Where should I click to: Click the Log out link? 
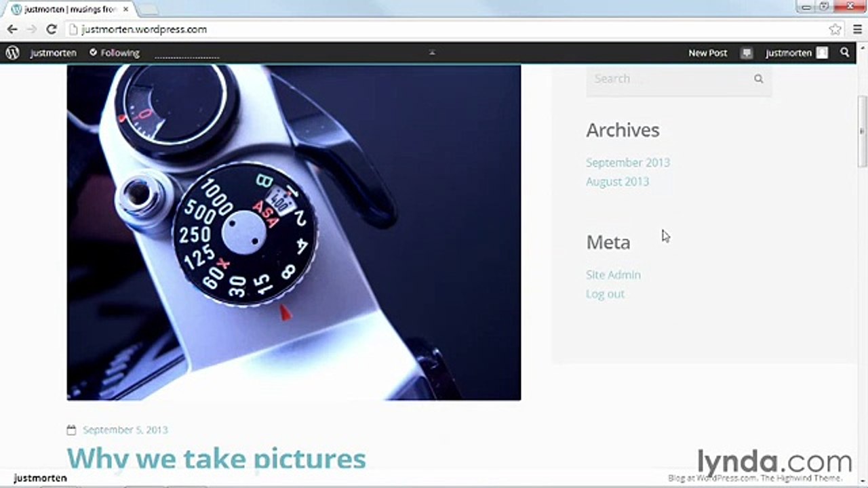point(605,293)
